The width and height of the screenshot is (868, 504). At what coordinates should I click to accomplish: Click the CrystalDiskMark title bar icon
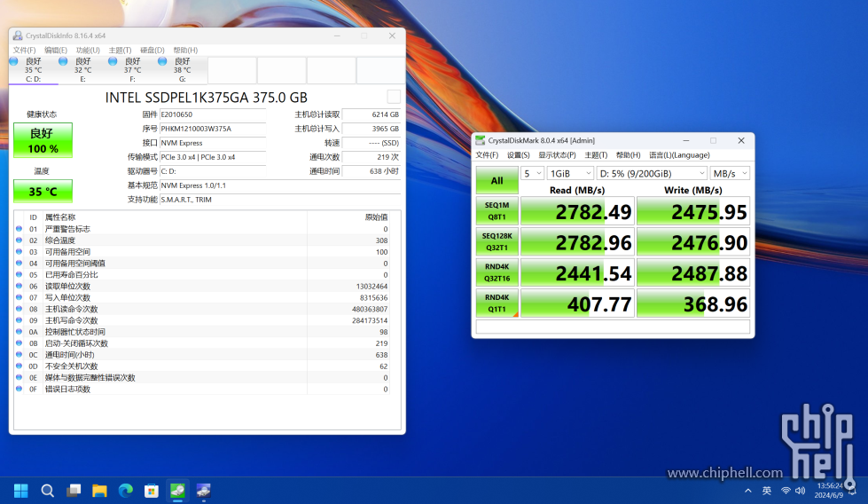[480, 141]
